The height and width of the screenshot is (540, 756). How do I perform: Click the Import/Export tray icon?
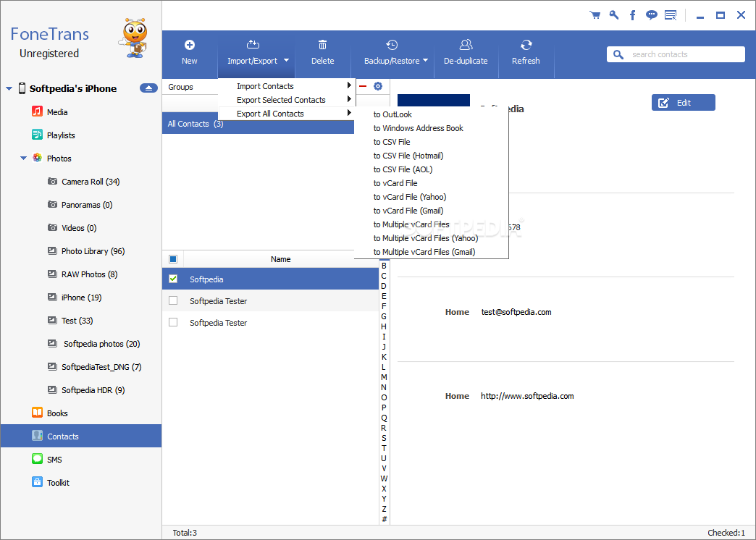tap(253, 45)
